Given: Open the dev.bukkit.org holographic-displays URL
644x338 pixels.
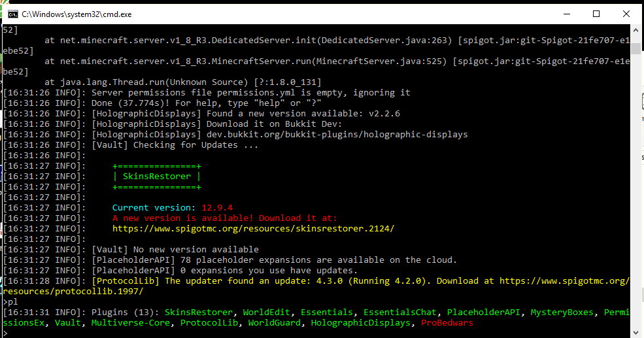Looking at the screenshot, I should [337, 135].
